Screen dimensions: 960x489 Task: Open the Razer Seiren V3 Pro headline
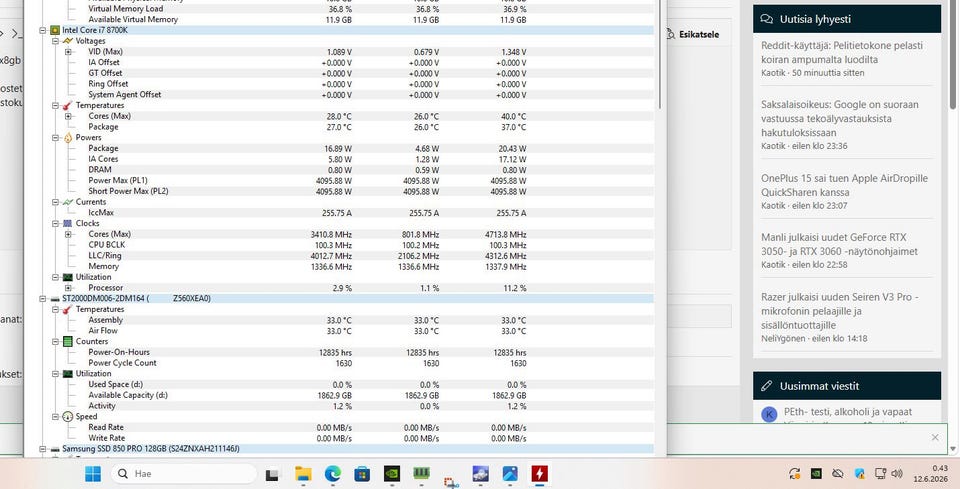click(x=839, y=311)
